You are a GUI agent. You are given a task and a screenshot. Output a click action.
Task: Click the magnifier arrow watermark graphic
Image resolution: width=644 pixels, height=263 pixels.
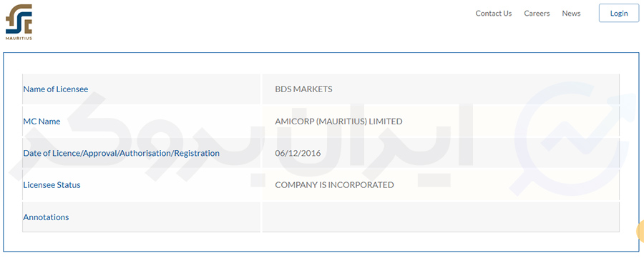tap(571, 137)
